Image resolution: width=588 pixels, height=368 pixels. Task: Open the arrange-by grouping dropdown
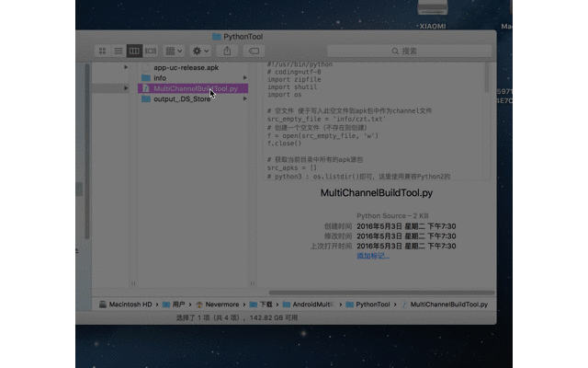coord(174,51)
